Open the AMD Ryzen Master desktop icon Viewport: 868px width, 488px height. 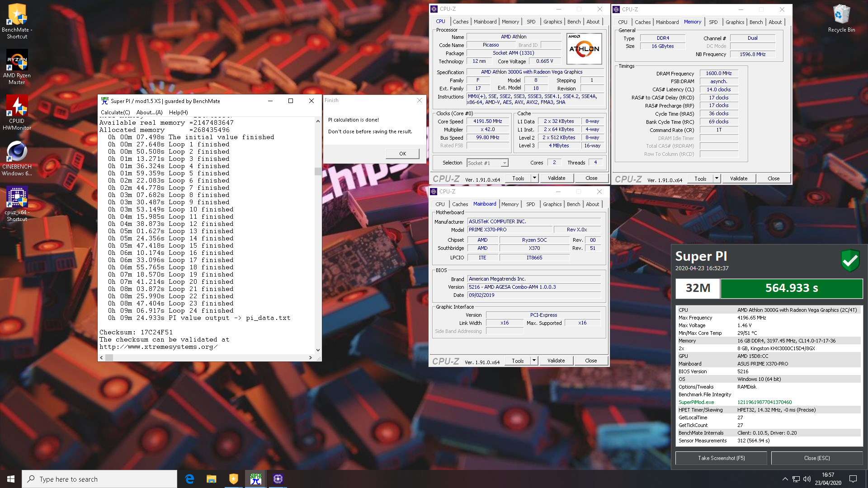click(x=17, y=66)
